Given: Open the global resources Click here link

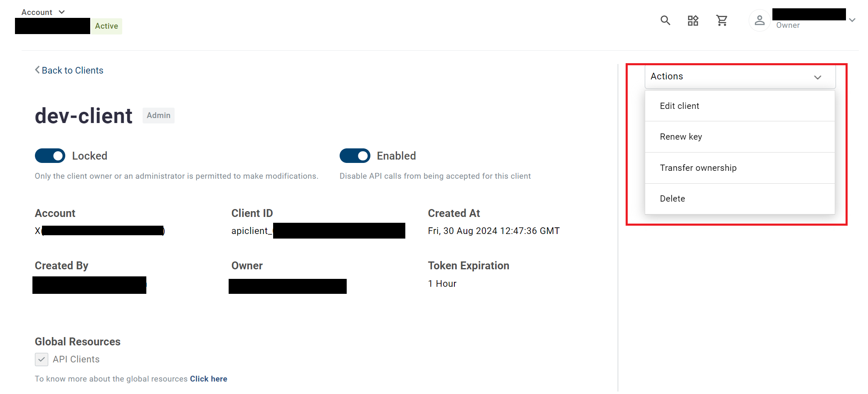Looking at the screenshot, I should coord(208,379).
